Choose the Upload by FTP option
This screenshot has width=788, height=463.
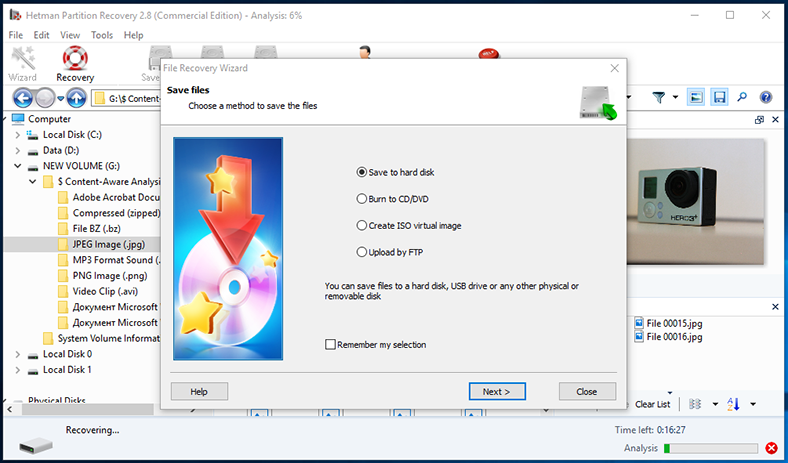tap(389, 252)
